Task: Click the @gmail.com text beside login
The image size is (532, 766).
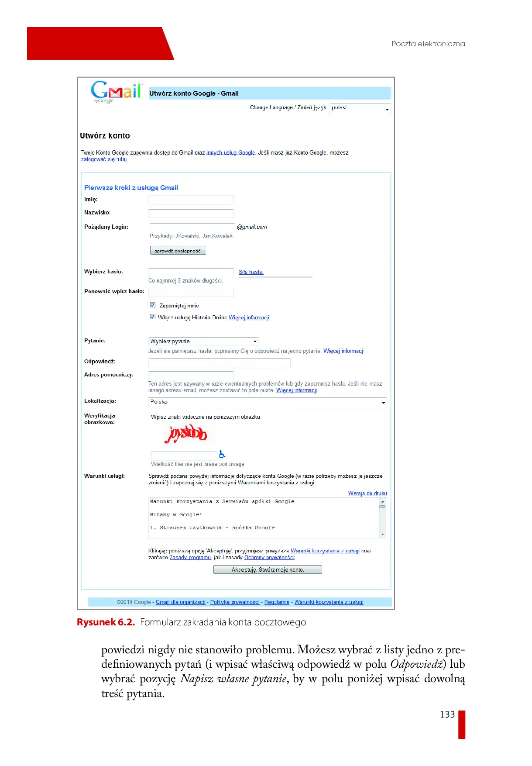Action: (252, 227)
